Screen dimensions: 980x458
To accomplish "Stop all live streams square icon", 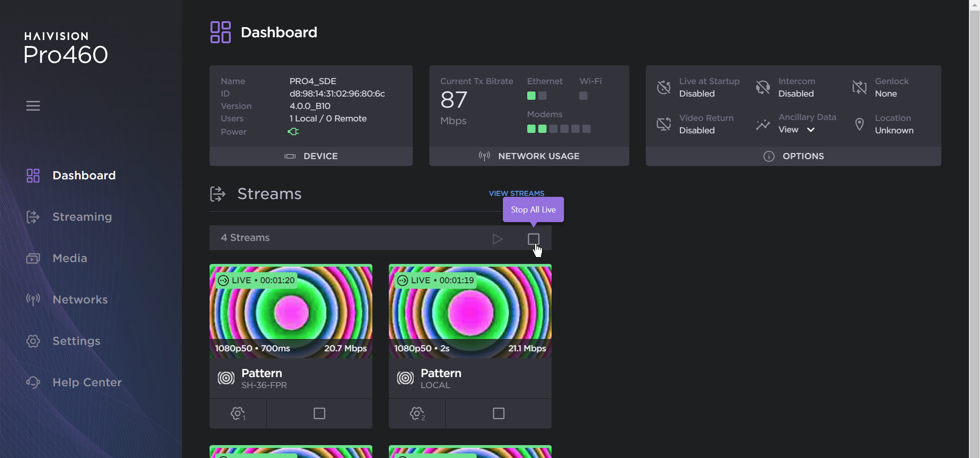I will [x=533, y=239].
